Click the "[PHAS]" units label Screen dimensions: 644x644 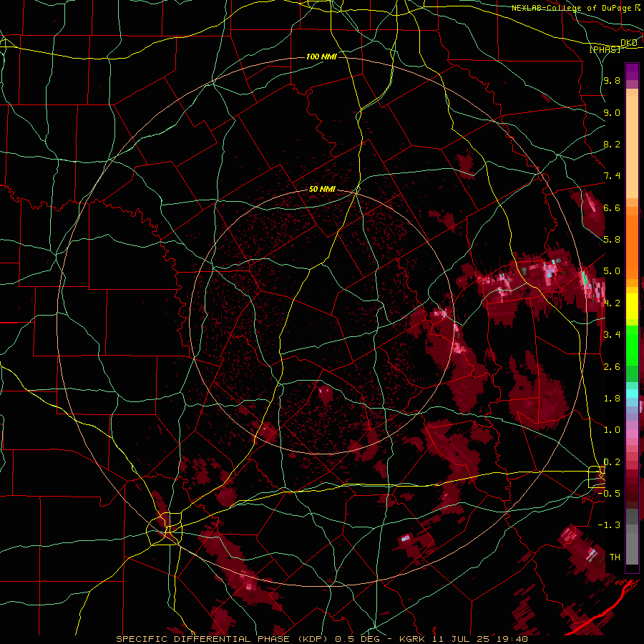click(x=605, y=49)
